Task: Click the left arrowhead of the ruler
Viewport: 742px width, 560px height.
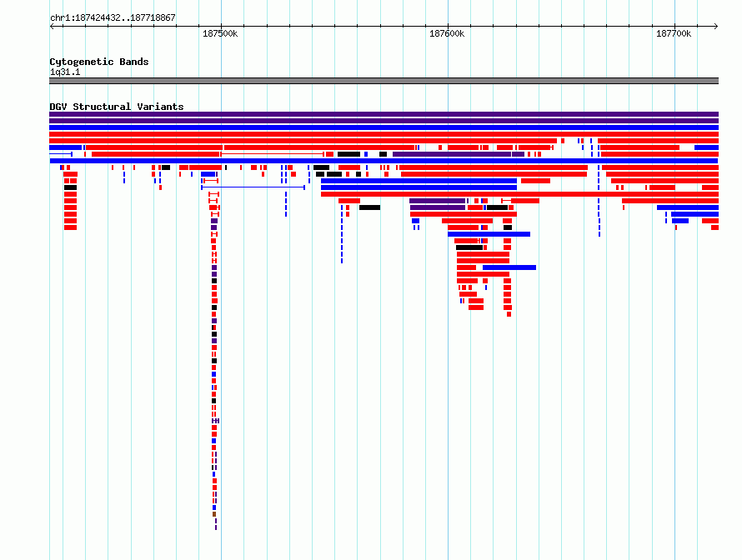Action: (52, 27)
